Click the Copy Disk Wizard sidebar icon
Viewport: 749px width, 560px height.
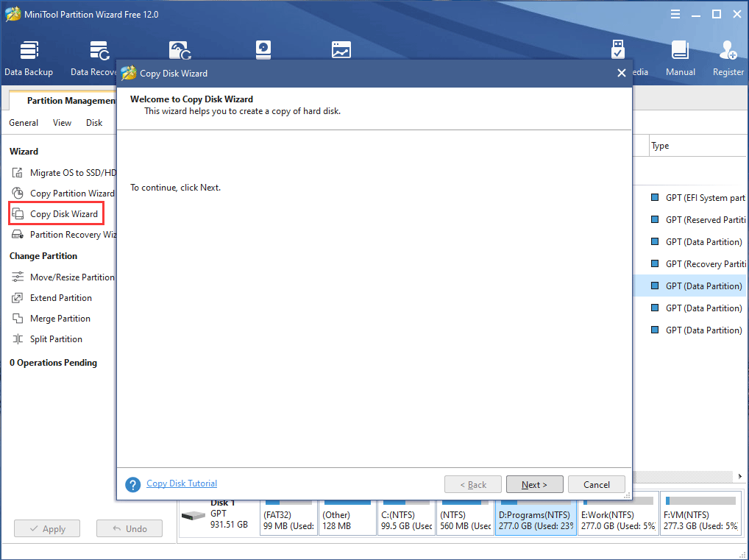pyautogui.click(x=18, y=213)
